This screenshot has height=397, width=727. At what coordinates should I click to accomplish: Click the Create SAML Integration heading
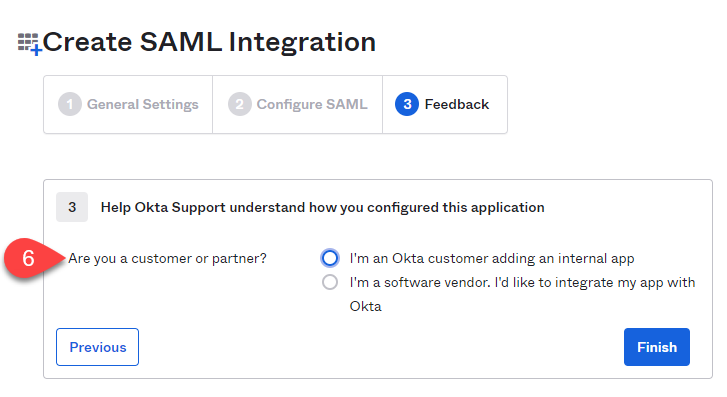click(x=209, y=42)
